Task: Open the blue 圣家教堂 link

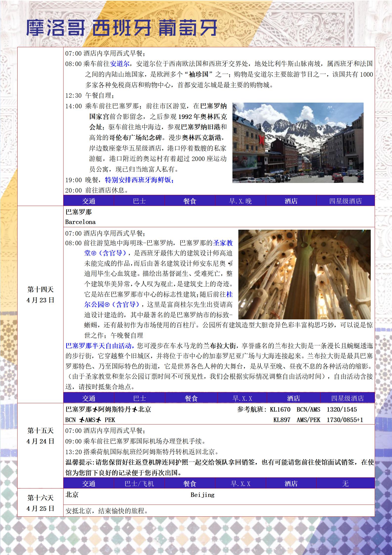Action: point(223,243)
